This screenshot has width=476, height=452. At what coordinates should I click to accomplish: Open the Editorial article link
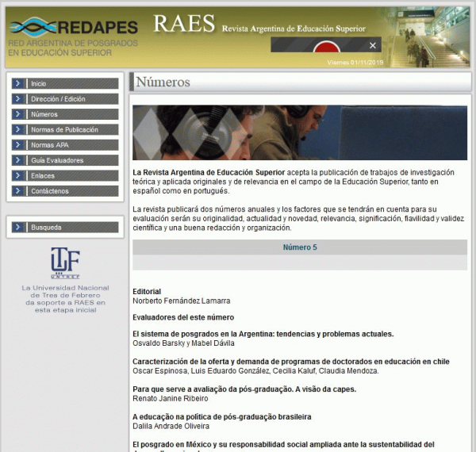click(x=147, y=292)
